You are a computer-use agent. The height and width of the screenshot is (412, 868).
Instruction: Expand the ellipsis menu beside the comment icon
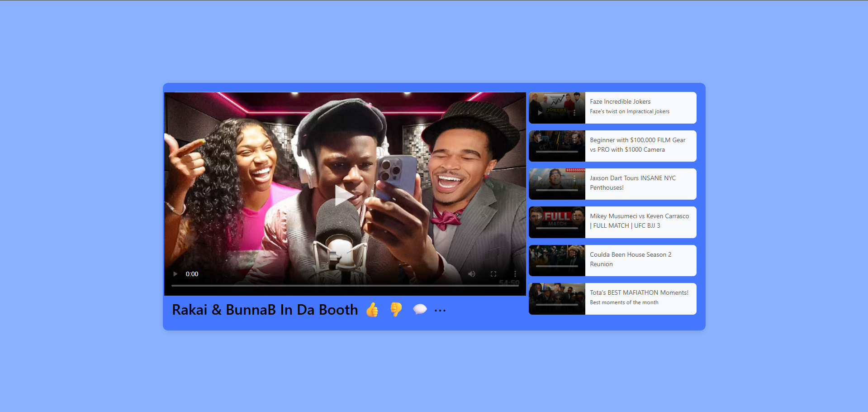coord(440,310)
